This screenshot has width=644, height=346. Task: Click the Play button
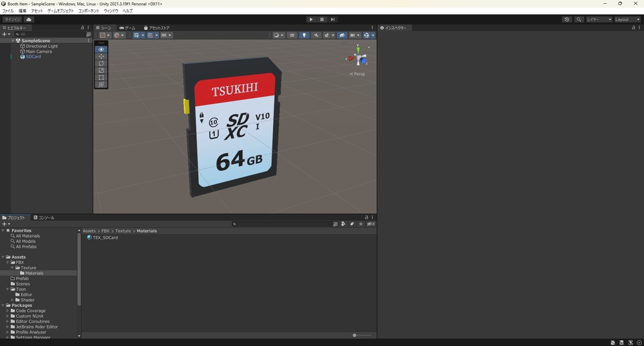[x=311, y=20]
